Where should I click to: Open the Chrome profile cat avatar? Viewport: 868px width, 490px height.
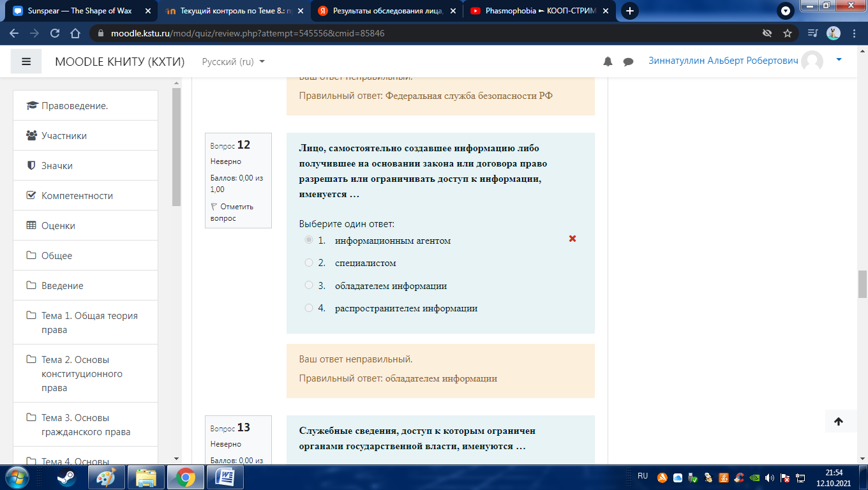pos(834,33)
